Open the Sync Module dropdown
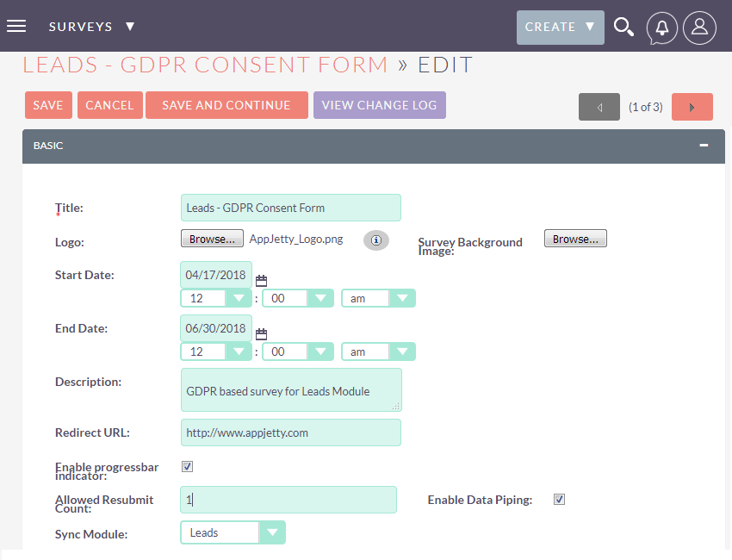Image resolution: width=732 pixels, height=560 pixels. pyautogui.click(x=233, y=532)
